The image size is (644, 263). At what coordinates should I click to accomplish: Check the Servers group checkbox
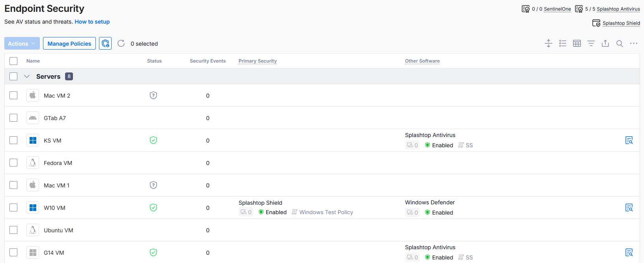point(13,76)
